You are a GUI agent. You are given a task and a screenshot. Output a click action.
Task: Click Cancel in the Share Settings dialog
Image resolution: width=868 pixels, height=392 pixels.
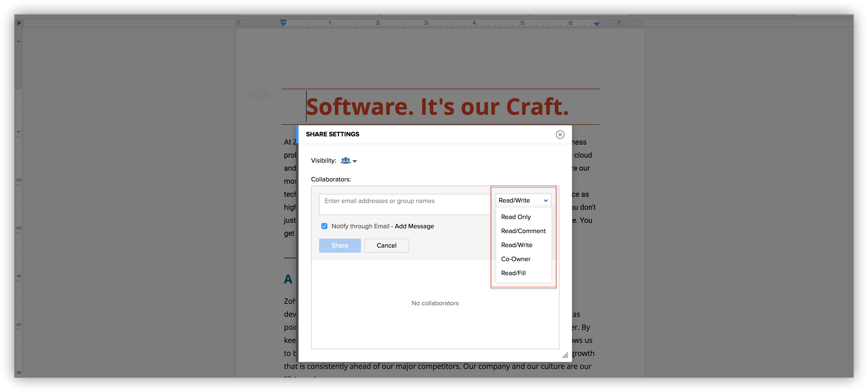386,246
